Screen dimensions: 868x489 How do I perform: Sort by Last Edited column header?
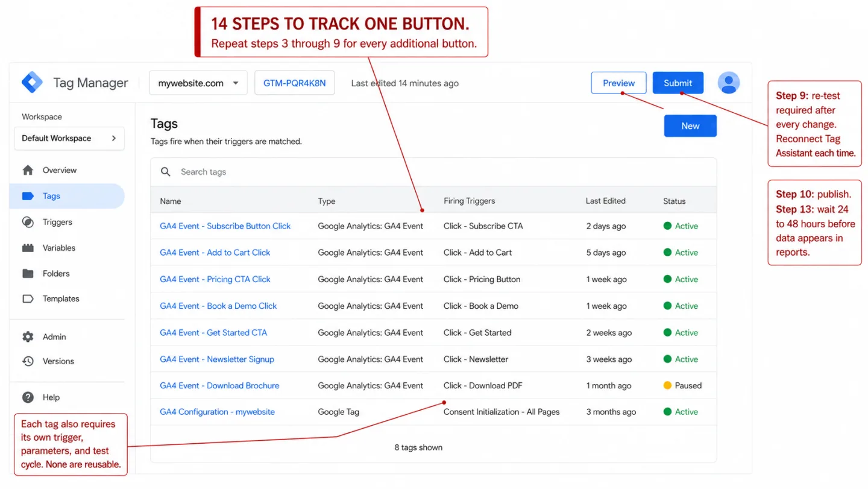point(606,201)
